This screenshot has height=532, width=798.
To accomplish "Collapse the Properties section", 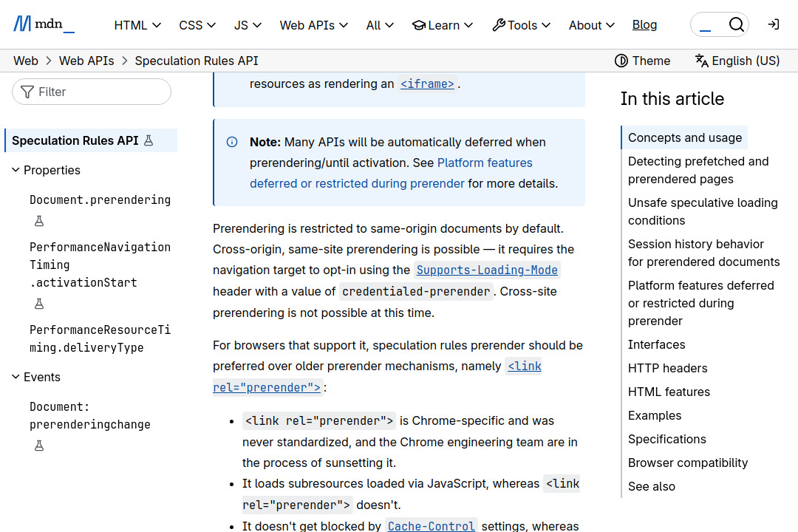I will [15, 170].
